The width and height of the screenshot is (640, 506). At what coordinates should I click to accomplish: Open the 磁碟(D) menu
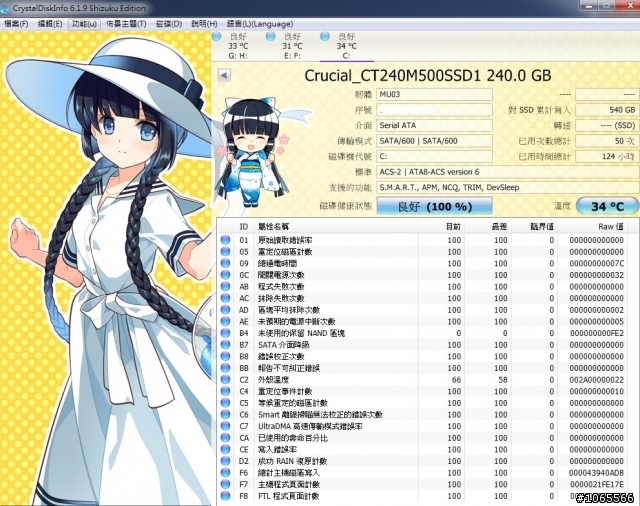tap(169, 24)
